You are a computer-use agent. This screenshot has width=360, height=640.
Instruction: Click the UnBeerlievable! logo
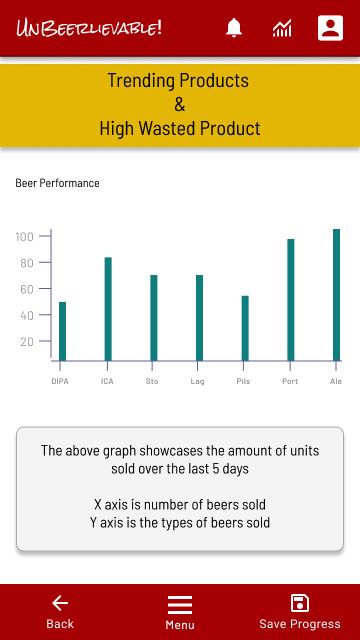[x=89, y=28]
